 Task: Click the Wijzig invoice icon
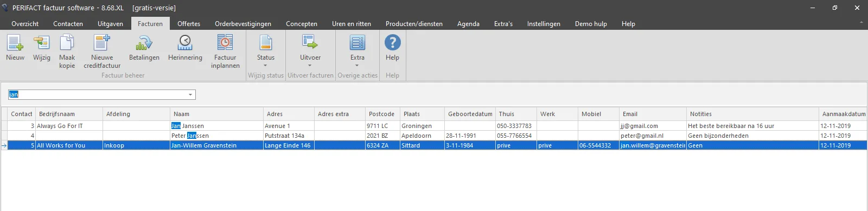point(42,43)
